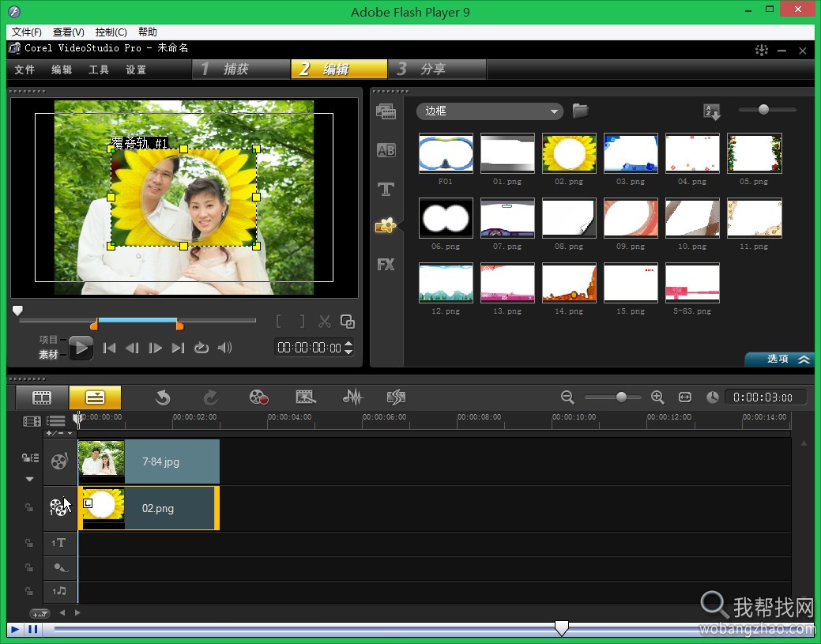Expand the 选项 options panel
821x644 pixels.
(780, 360)
